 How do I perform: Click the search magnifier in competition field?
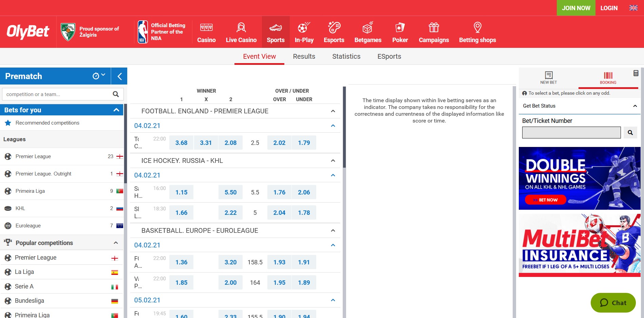pos(116,94)
